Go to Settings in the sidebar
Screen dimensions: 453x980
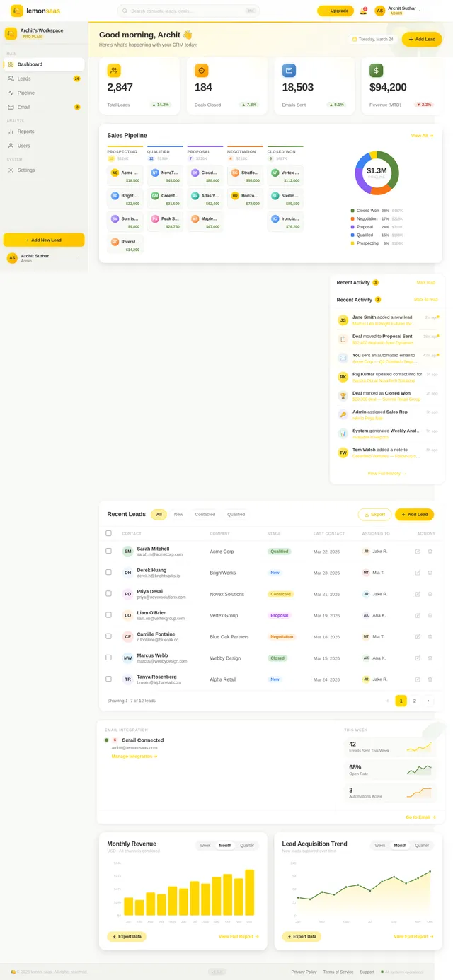coord(25,170)
